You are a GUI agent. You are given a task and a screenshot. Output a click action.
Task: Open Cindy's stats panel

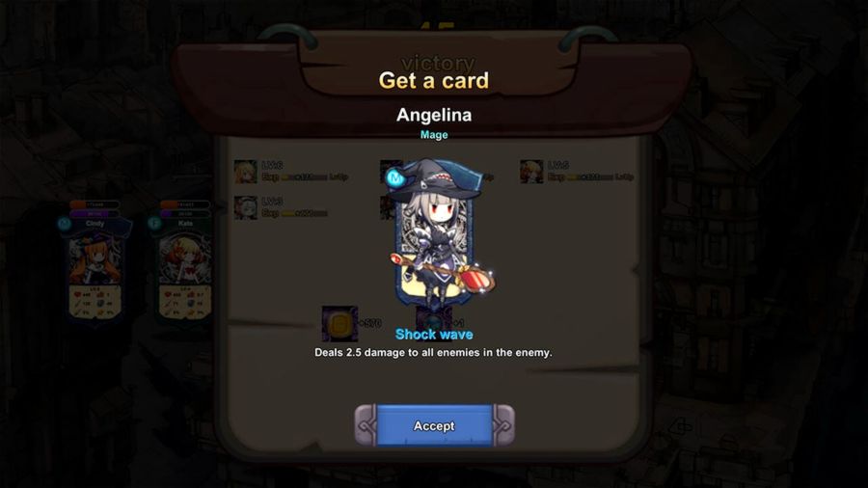[95, 302]
